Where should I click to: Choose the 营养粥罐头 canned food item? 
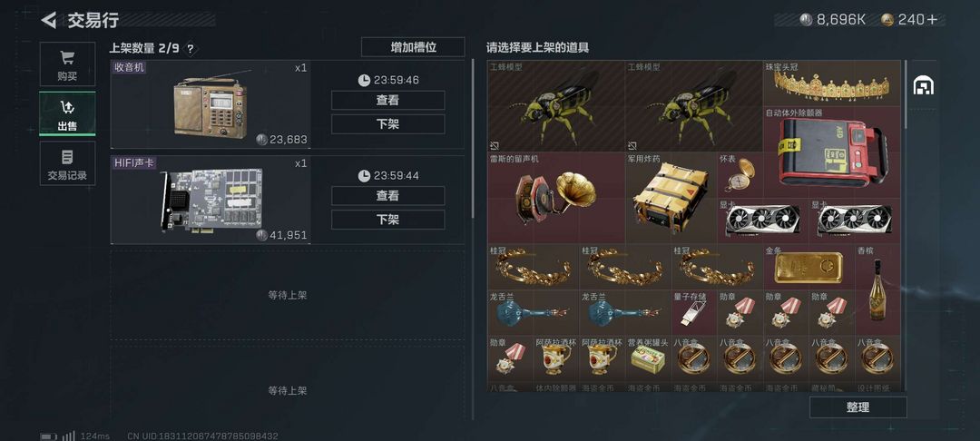pyautogui.click(x=648, y=358)
